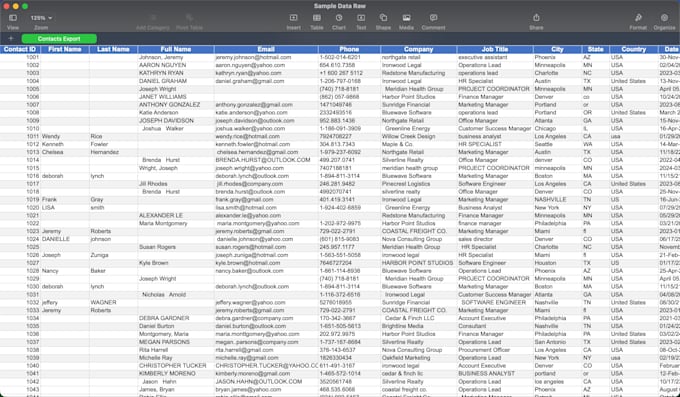Viewport: 680px width, 397px height.
Task: Select cell with jeremy.johnson@hotmail.com
Action: coord(266,57)
